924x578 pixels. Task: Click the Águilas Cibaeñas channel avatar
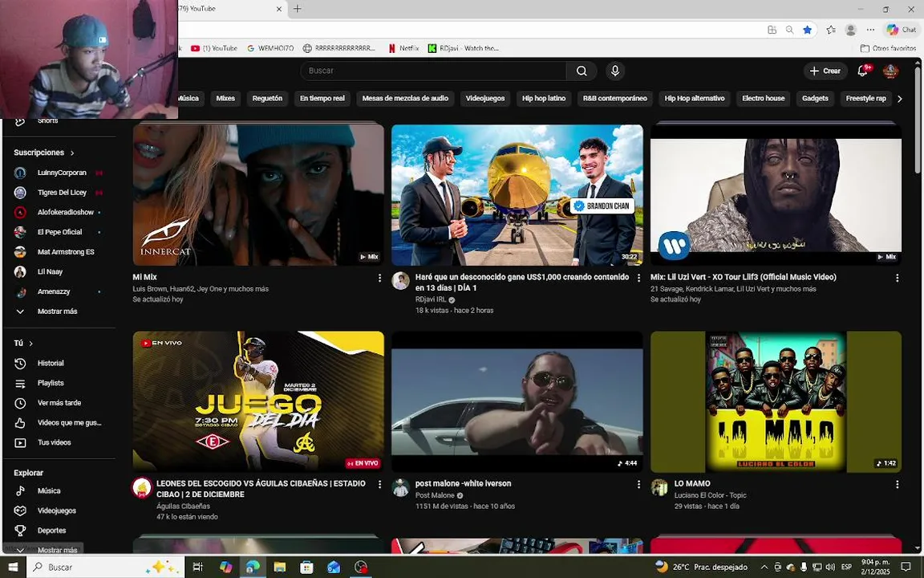pos(141,488)
